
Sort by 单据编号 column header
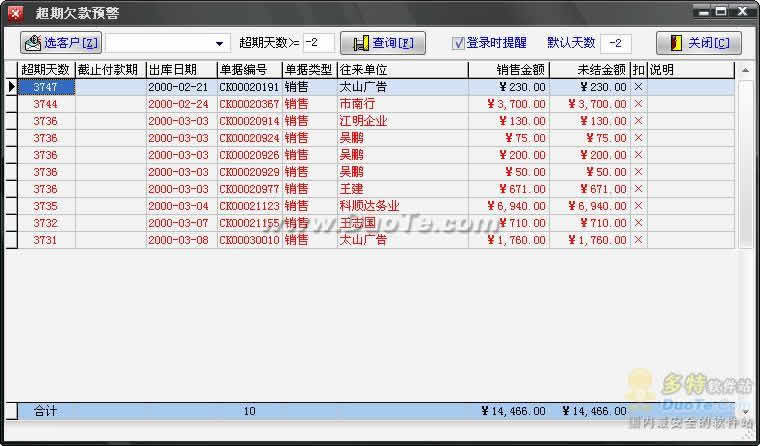coord(250,70)
